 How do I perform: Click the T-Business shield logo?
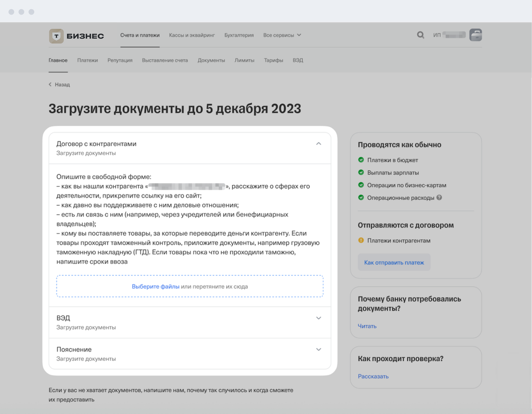pos(56,36)
